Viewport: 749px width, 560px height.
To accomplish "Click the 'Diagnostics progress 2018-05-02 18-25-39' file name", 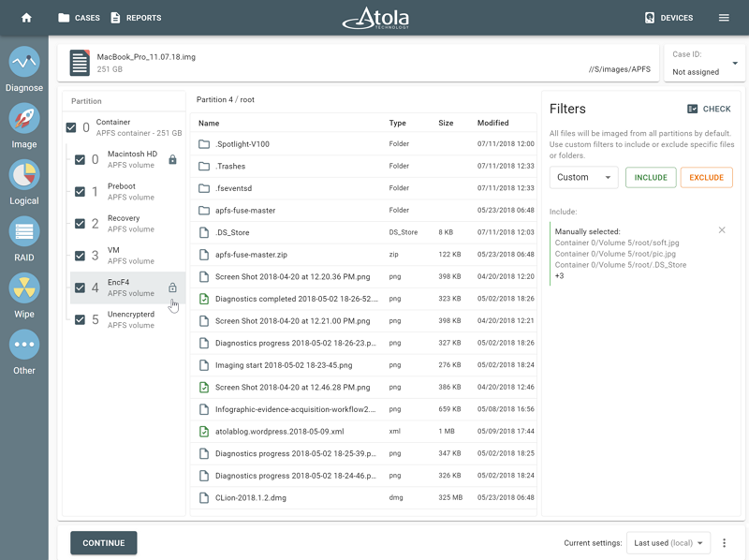I will 296,453.
